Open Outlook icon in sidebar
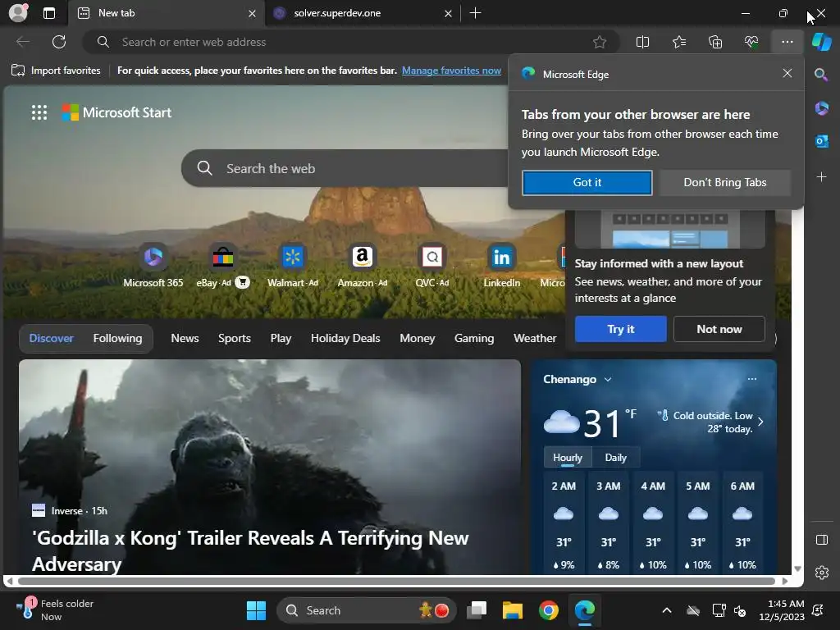 (821, 141)
